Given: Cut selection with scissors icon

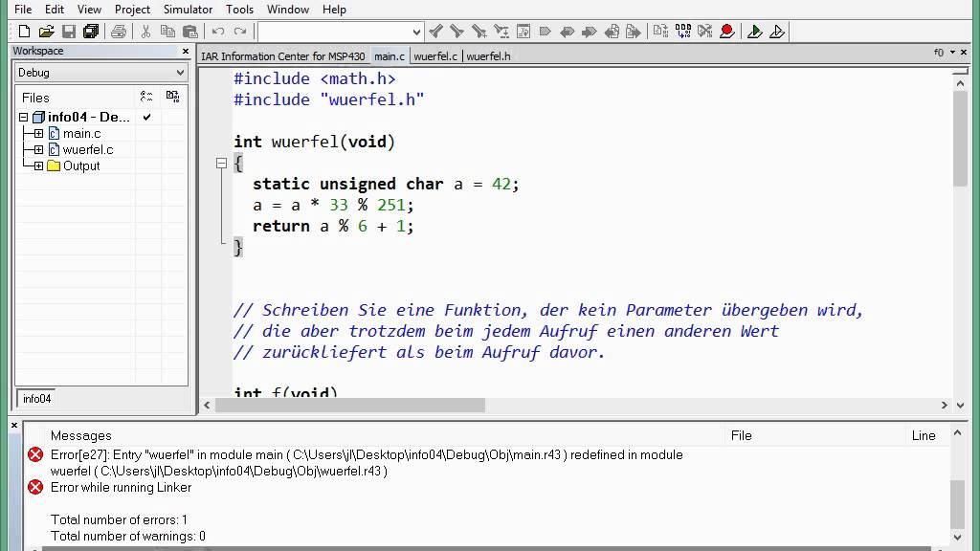Looking at the screenshot, I should click(145, 32).
